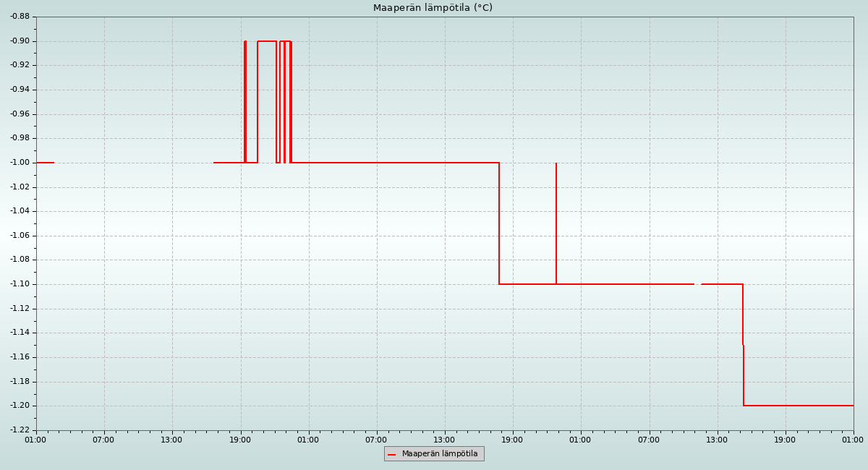Screen dimensions: 868x470
Task: Click the flat red line at -1.20
Action: [796, 406]
